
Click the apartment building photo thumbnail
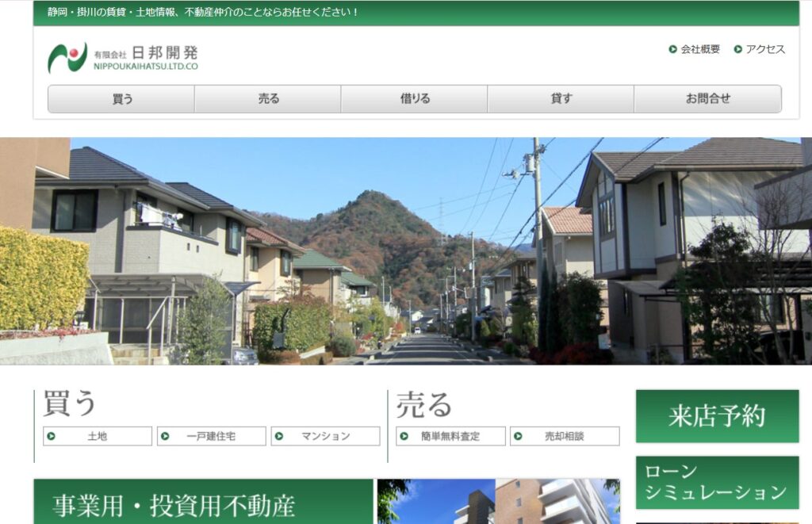(x=498, y=503)
